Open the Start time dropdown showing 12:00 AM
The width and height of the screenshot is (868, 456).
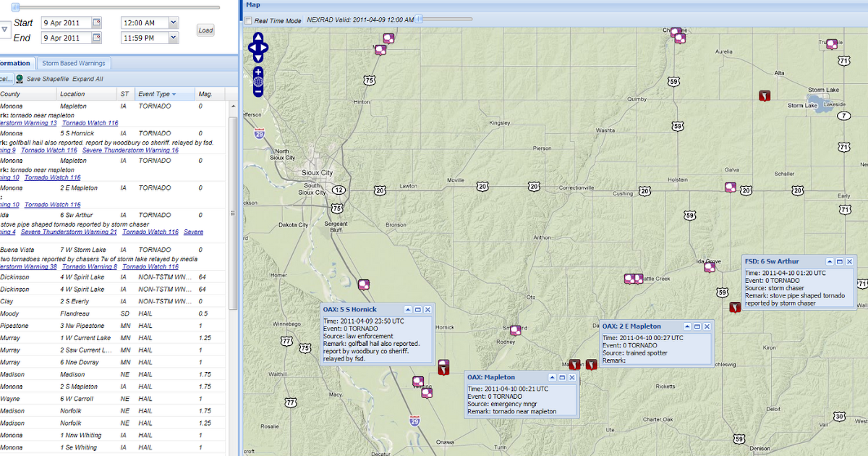[x=173, y=23]
